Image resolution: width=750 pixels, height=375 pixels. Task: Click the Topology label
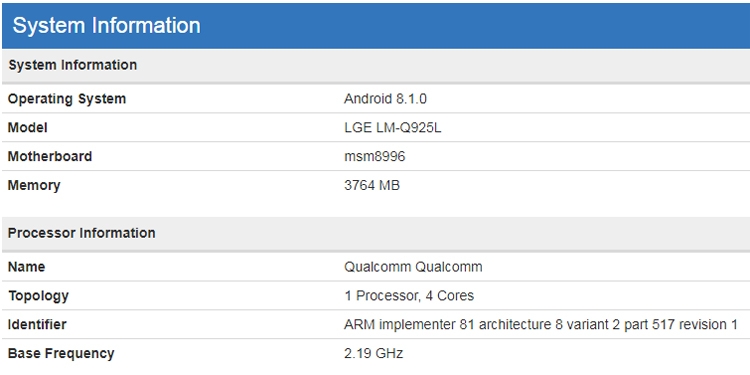pyautogui.click(x=38, y=296)
